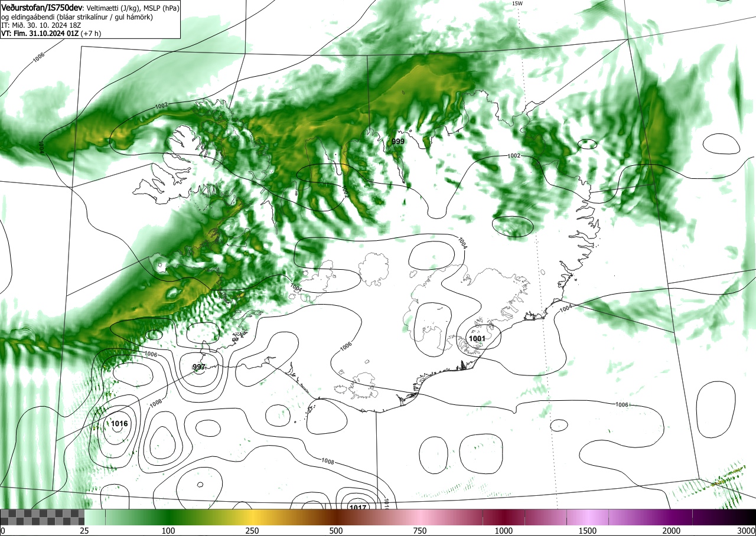The height and width of the screenshot is (536, 756).
Task: Click the "100" tick on the color scale
Action: click(168, 531)
